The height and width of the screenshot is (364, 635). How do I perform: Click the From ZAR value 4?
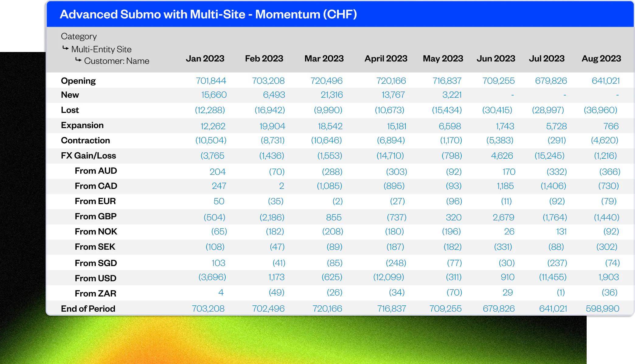point(221,293)
